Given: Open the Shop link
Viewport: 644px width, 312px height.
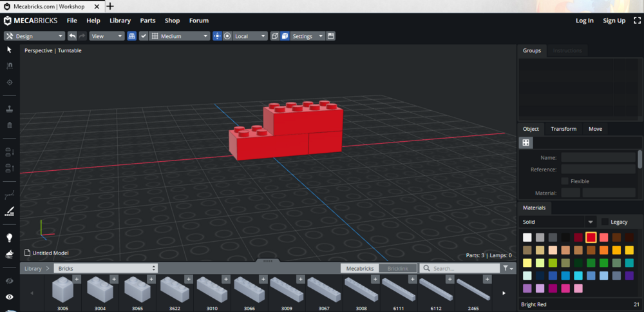Looking at the screenshot, I should click(x=172, y=21).
